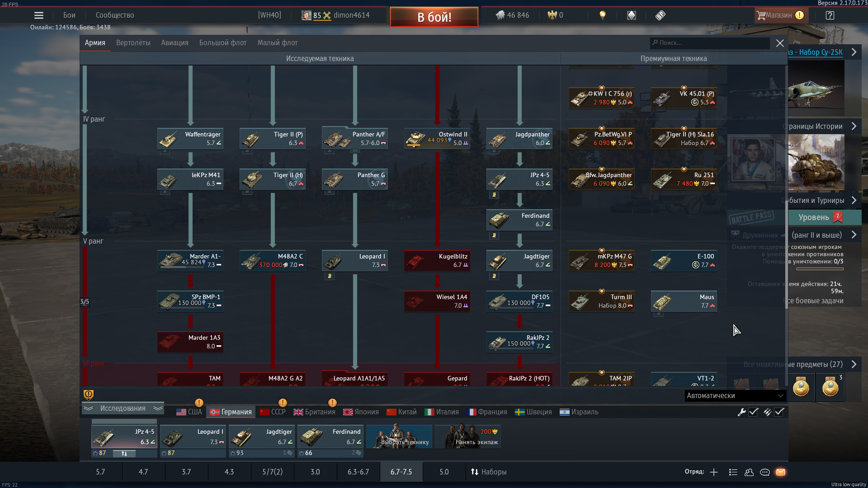Screen dimensions: 868x488
Task: Expand the Исследования panel left chevron
Action: pyautogui.click(x=88, y=408)
